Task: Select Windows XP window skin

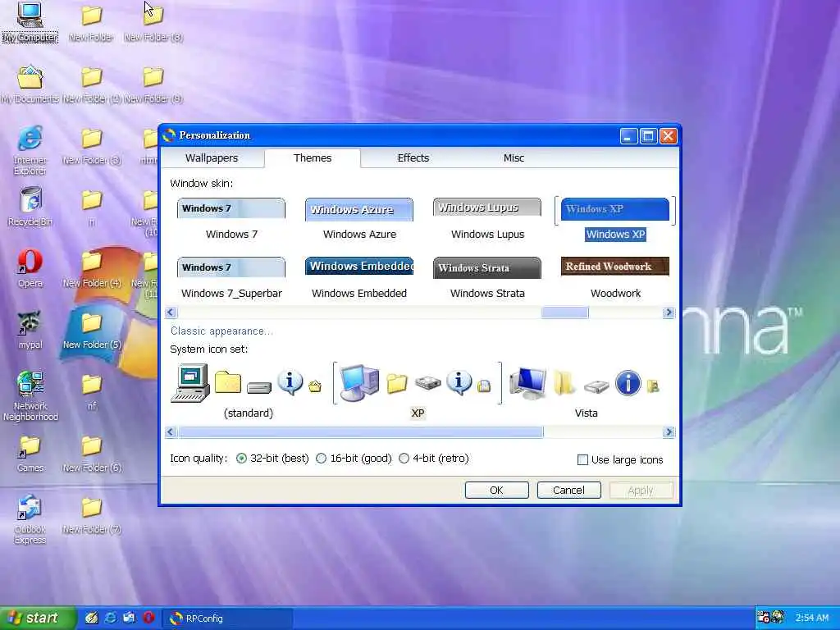Action: pyautogui.click(x=615, y=220)
